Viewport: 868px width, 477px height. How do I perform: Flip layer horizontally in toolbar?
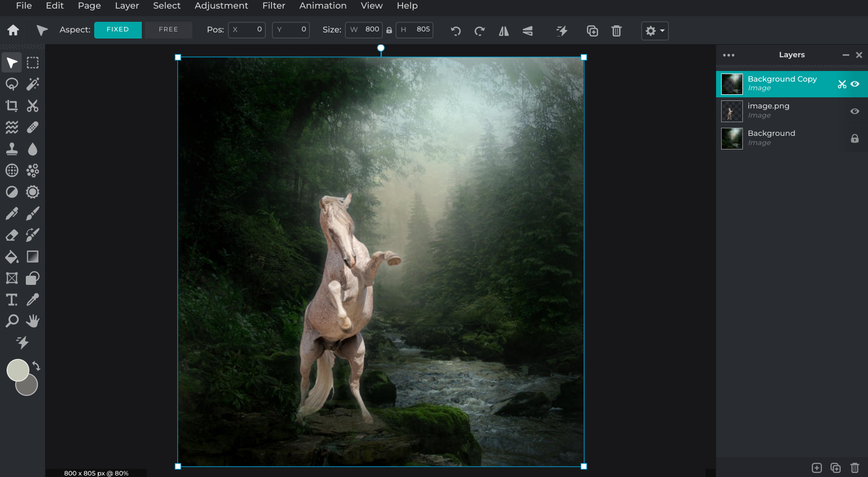504,31
